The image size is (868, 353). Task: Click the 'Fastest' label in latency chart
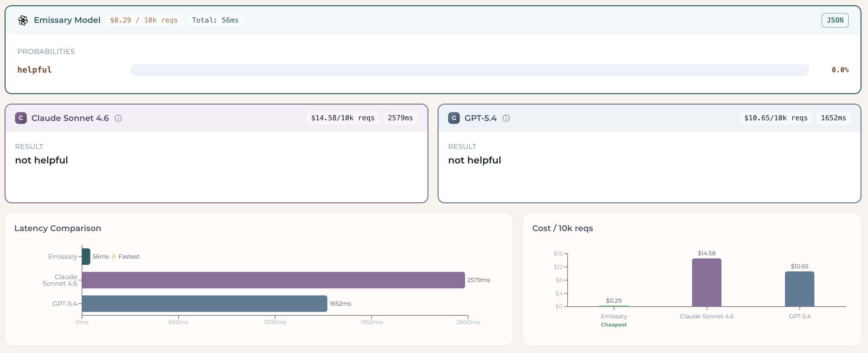(x=129, y=257)
